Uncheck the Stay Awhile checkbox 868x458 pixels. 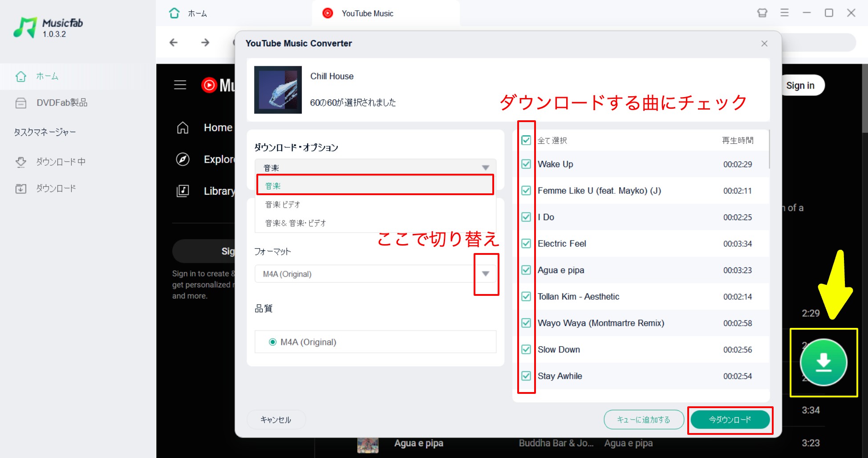[526, 376]
